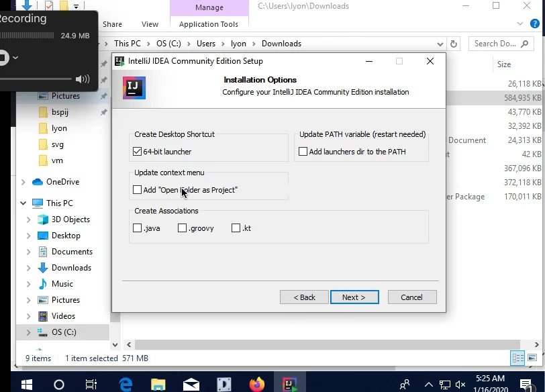Screen dimensions: 545x392
Task: Click the setup title bar IntelliJ icon
Action: pos(120,61)
